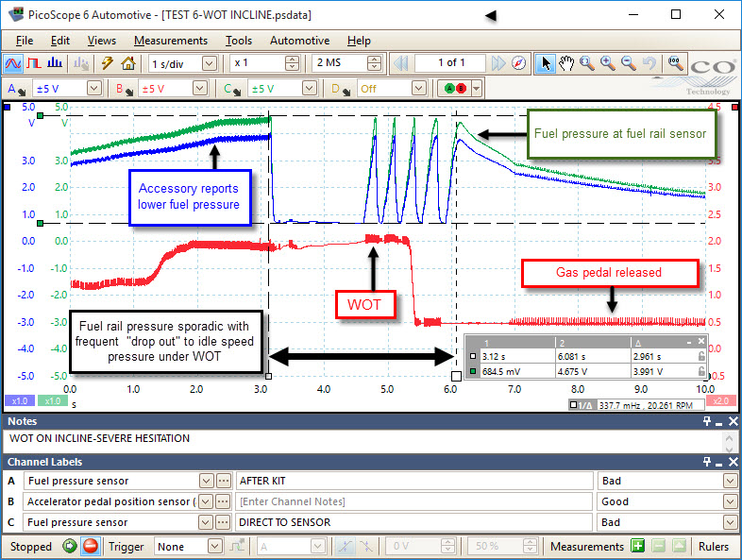Switch to Persistence mode icon
The image size is (742, 560).
click(34, 63)
